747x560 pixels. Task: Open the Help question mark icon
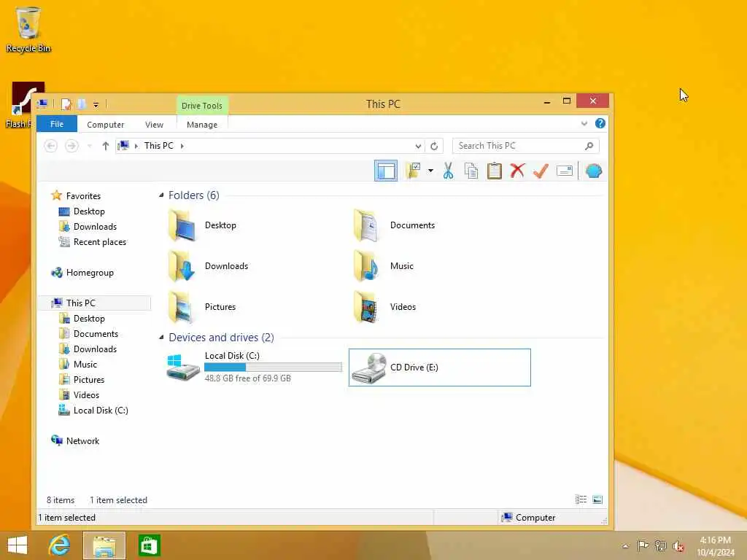coord(600,123)
